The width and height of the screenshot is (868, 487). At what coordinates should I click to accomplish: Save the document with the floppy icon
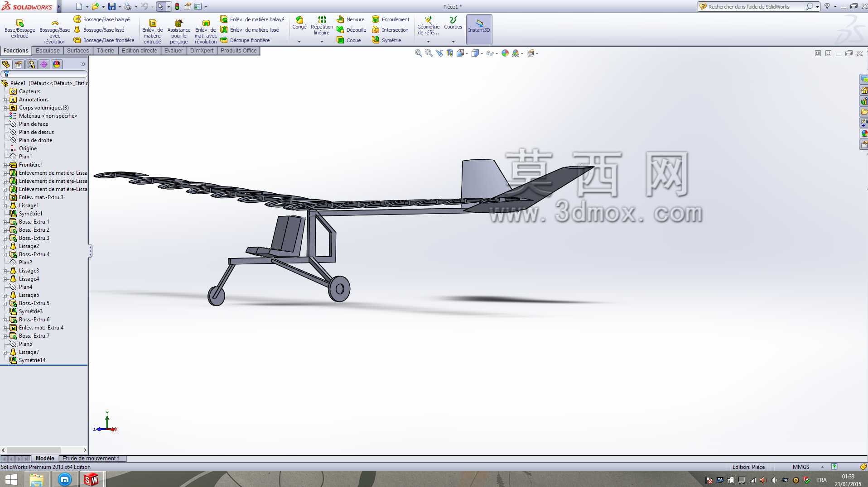click(111, 6)
